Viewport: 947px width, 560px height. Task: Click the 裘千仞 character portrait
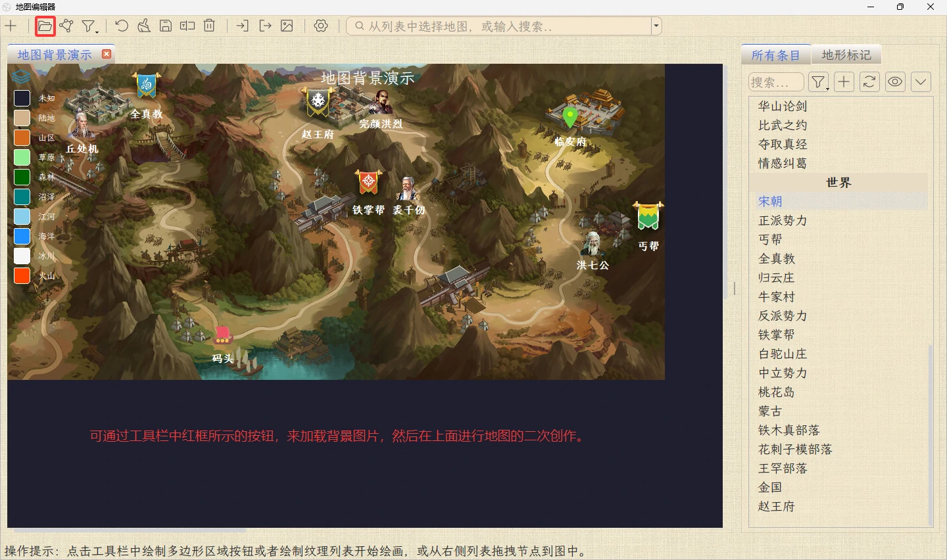point(408,189)
